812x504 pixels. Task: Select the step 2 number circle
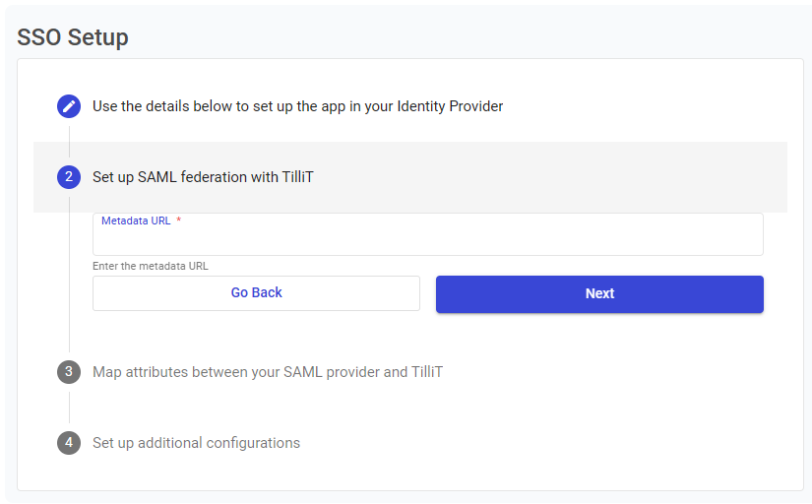click(x=69, y=177)
